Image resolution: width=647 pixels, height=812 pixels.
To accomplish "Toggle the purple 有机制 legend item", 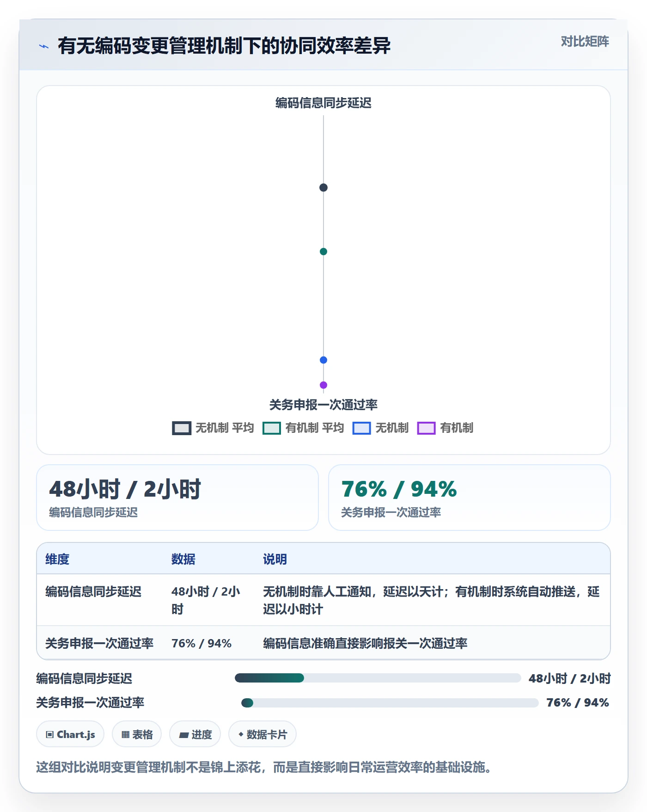I will [x=445, y=428].
